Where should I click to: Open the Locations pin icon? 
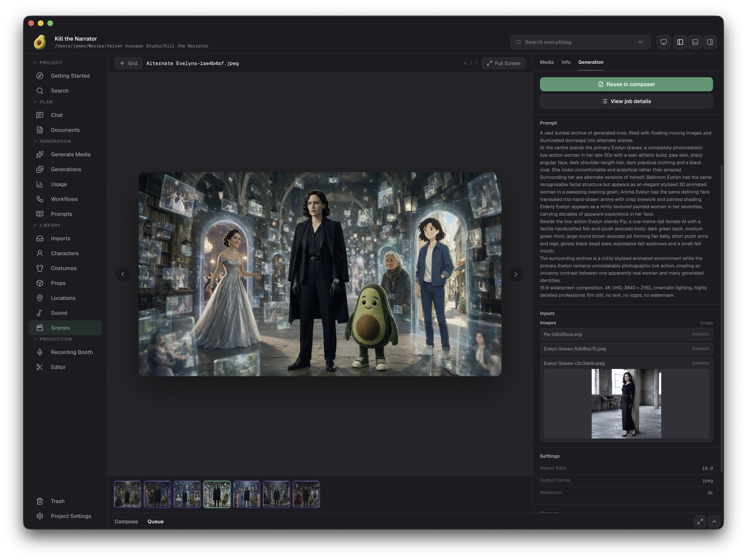click(40, 298)
